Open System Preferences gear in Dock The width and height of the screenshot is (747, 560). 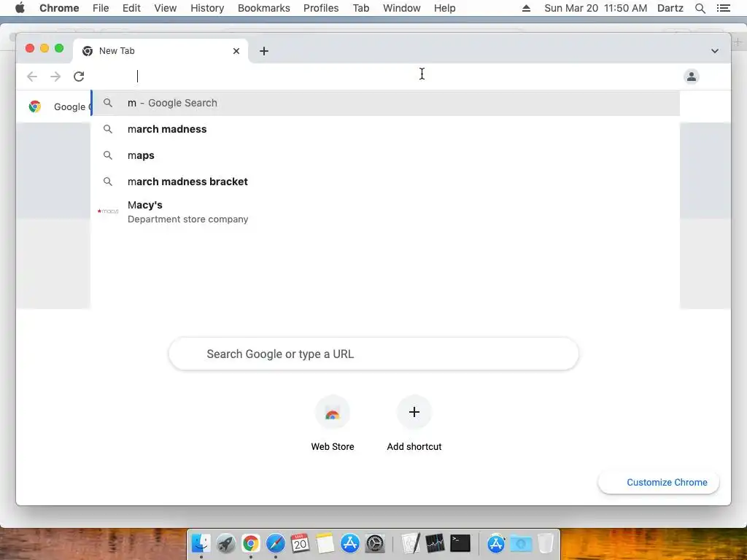375,543
